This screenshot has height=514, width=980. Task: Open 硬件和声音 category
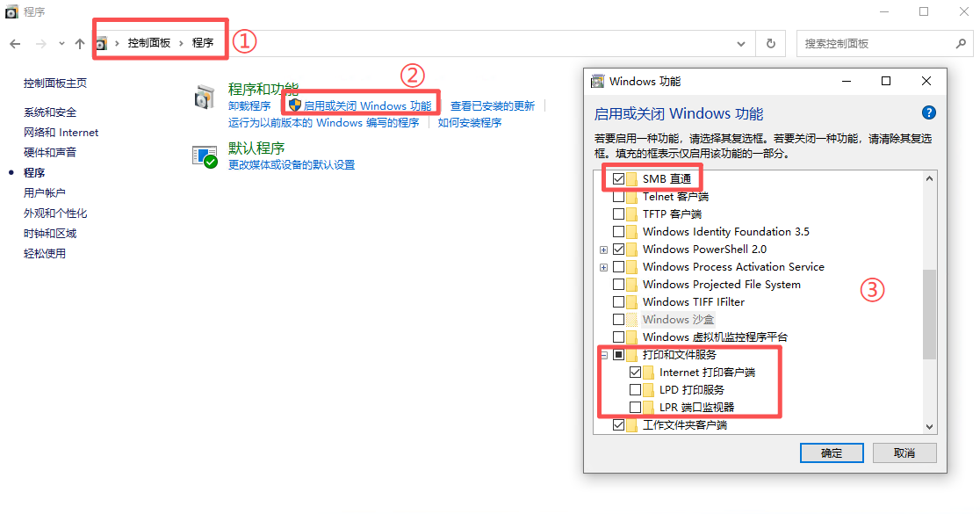50,153
